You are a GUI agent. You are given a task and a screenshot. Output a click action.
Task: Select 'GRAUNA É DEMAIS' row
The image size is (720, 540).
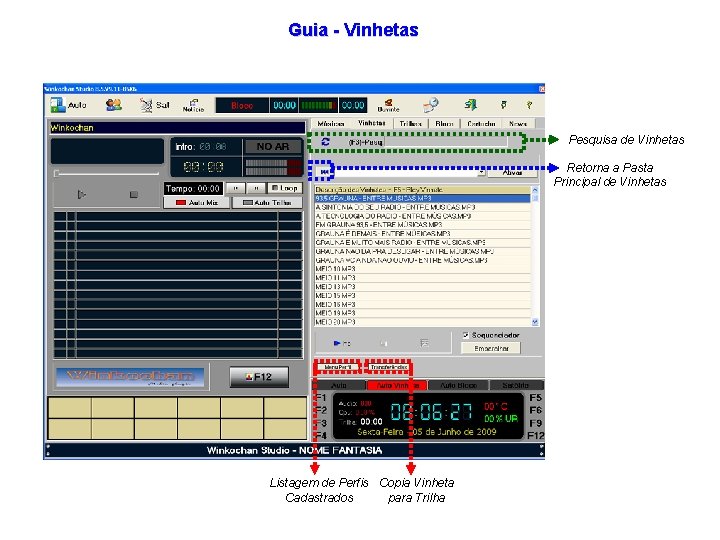click(422, 234)
